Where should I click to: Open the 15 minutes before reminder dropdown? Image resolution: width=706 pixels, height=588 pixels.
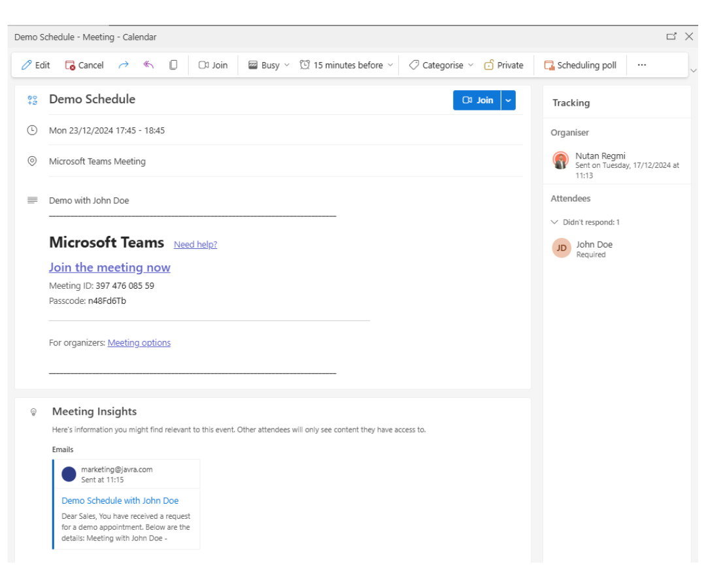click(x=346, y=65)
